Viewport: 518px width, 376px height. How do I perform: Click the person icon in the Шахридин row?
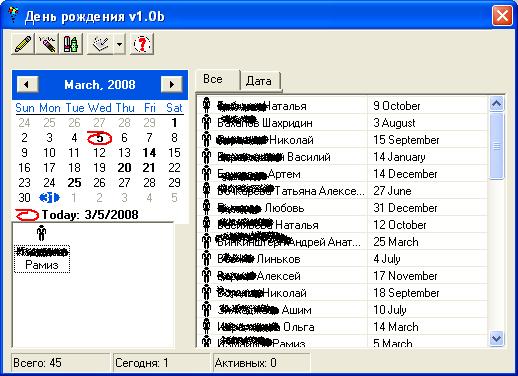[207, 122]
